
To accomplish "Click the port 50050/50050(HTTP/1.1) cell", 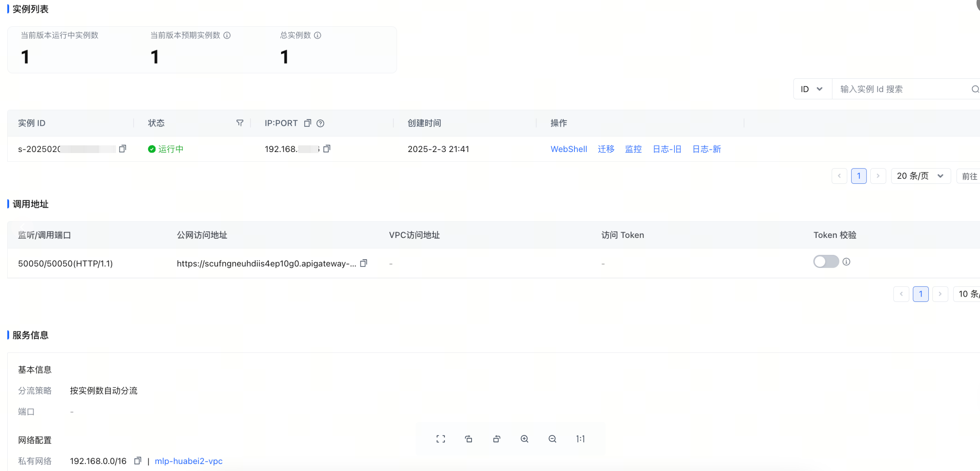I will (65, 264).
